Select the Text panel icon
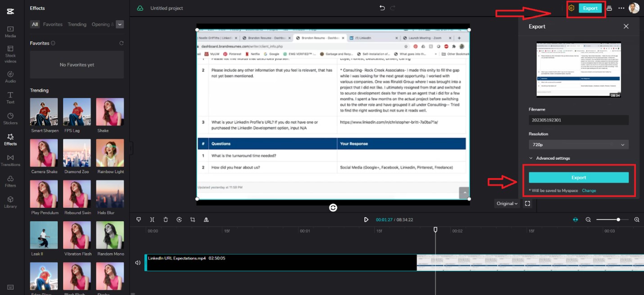Image resolution: width=644 pixels, height=295 pixels. click(10, 98)
